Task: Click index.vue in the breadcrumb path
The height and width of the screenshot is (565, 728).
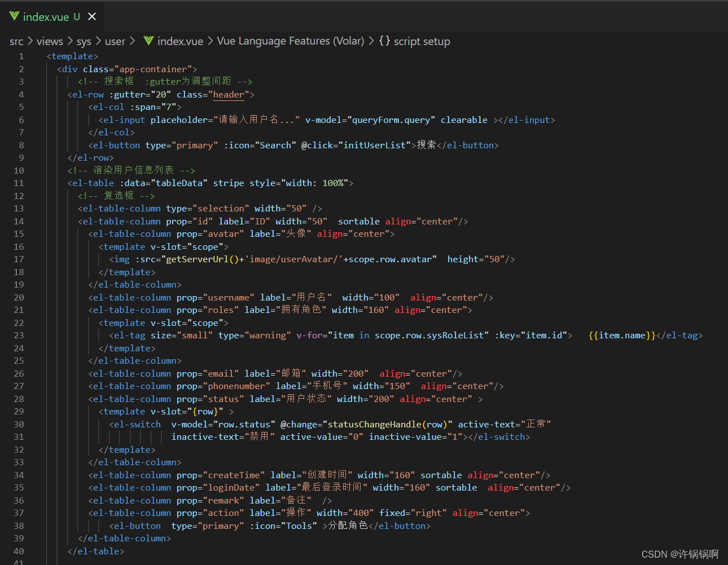Action: [180, 41]
